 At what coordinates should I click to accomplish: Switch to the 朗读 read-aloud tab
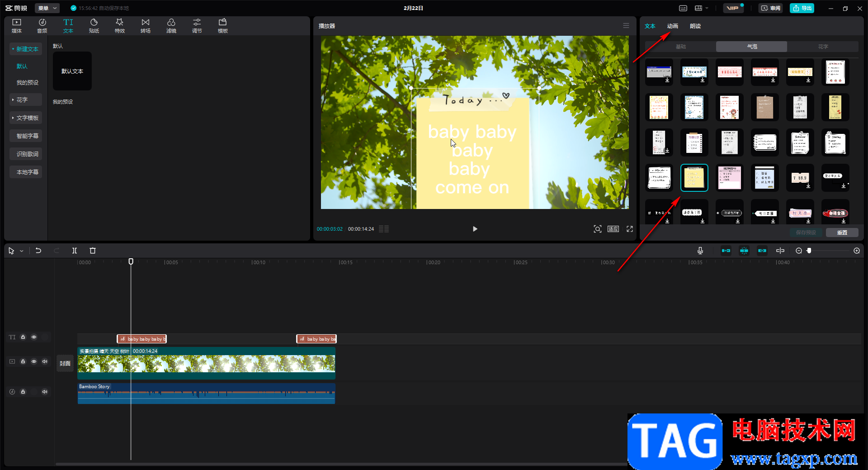coord(695,26)
